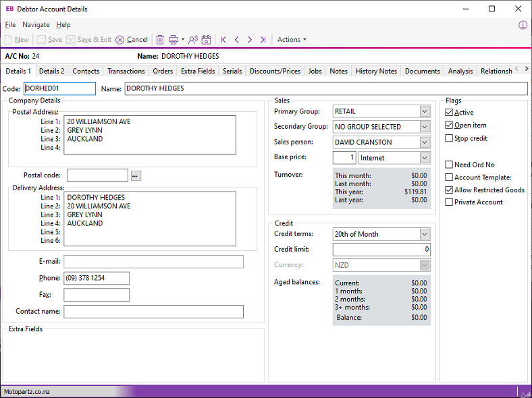Image resolution: width=532 pixels, height=398 pixels.
Task: Go to first record arrow
Action: (223, 40)
